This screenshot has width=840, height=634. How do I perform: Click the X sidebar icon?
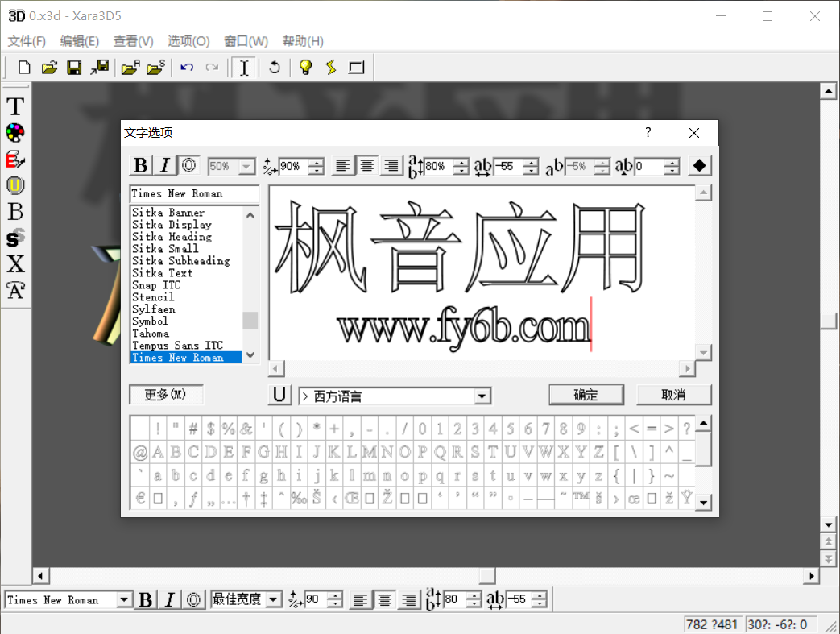15,264
